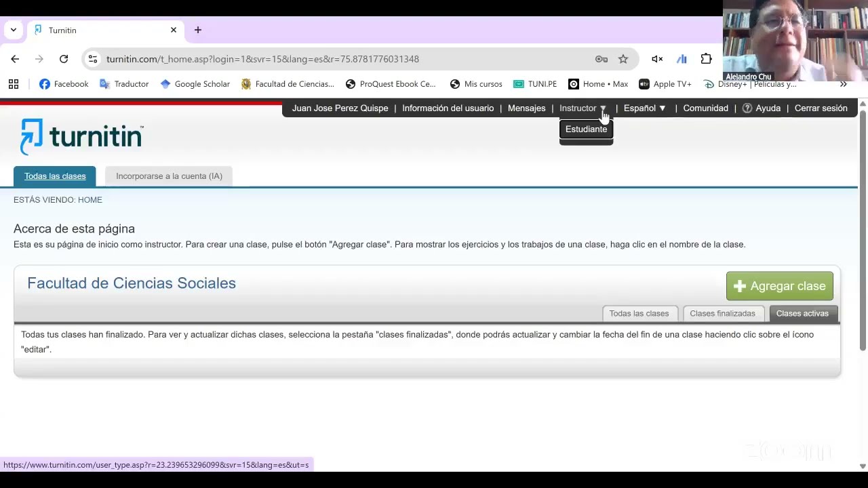Screen dimensions: 868x488
Task: Select the Clases activas filter tab
Action: (802, 313)
